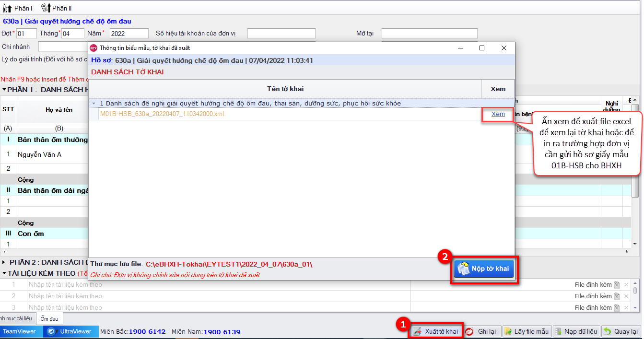The height and width of the screenshot is (339, 644).
Task: Get the template file via Lấy file mẫu
Action: pyautogui.click(x=527, y=331)
